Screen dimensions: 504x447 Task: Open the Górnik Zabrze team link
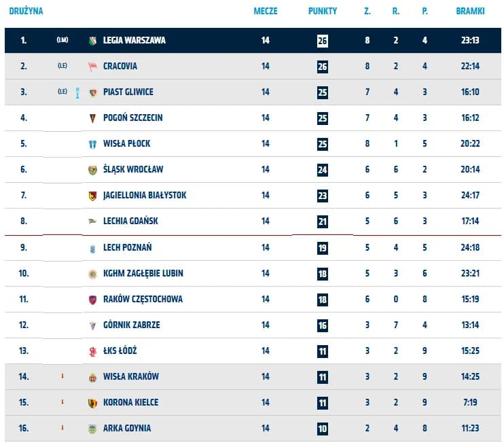[x=132, y=325]
